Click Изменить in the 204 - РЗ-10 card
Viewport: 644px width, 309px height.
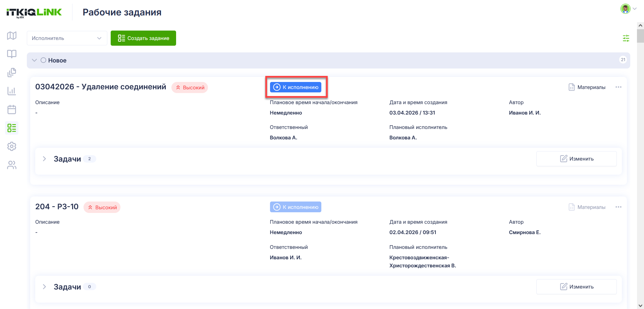click(x=577, y=286)
